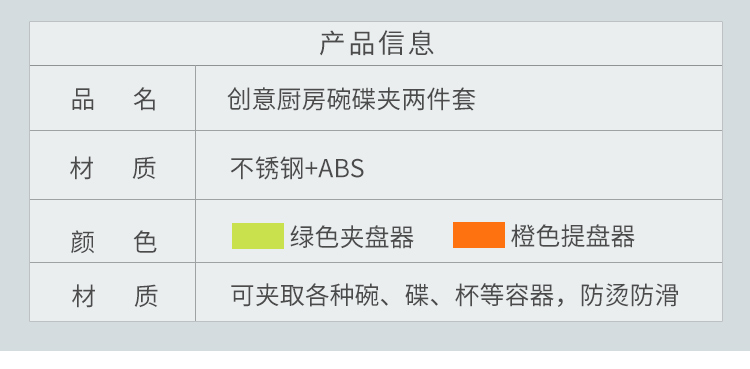Click the 橙色提盘器 label
This screenshot has width=750, height=369.
[x=573, y=236]
